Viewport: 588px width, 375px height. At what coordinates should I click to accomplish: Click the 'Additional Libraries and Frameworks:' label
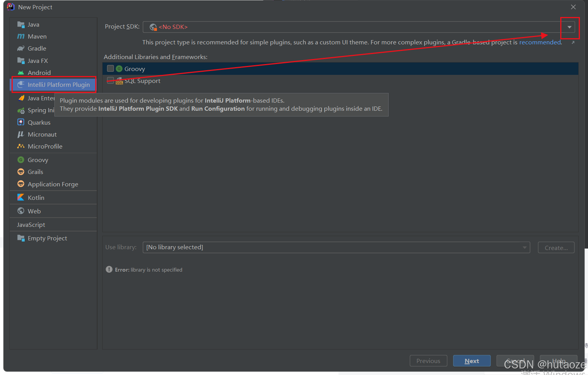(x=155, y=57)
